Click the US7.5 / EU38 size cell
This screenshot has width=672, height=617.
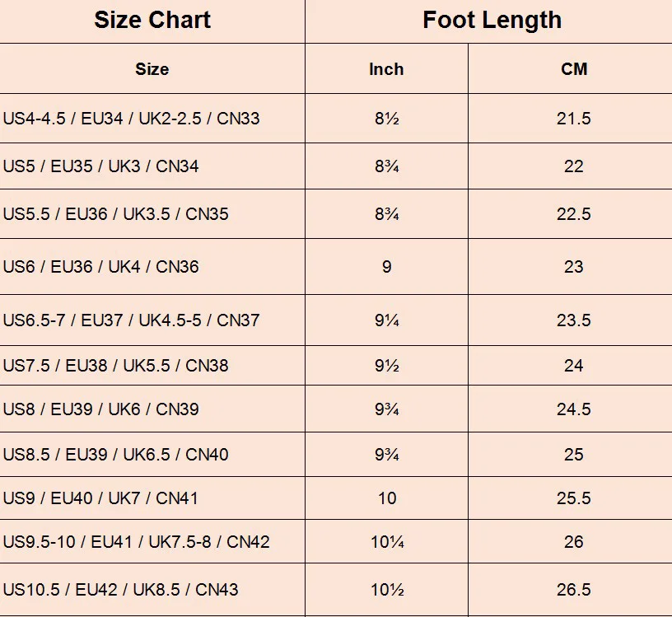152,365
